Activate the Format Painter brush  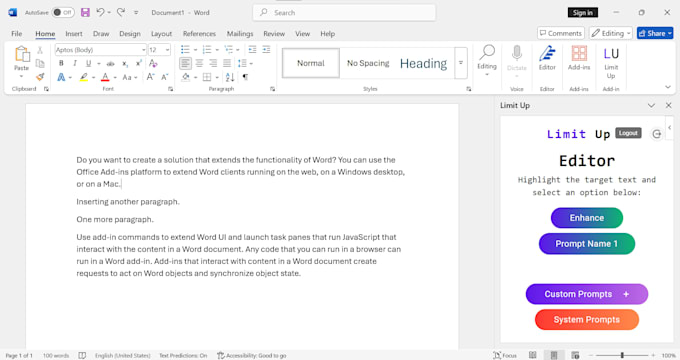[x=40, y=77]
